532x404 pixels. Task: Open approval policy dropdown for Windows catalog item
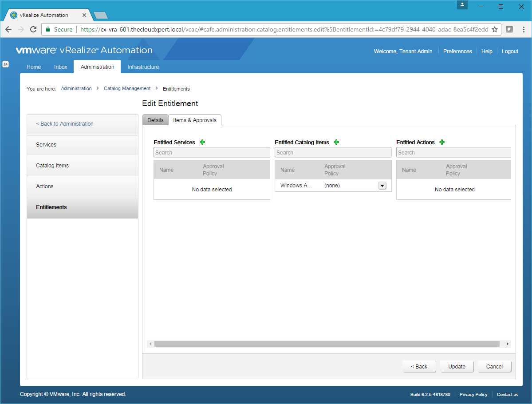click(x=382, y=186)
